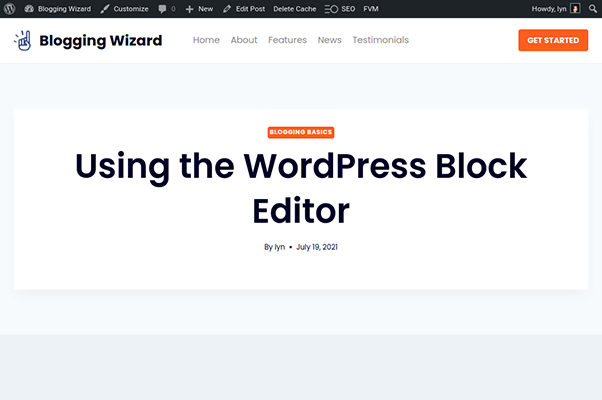Click New in the admin bar

tap(199, 8)
